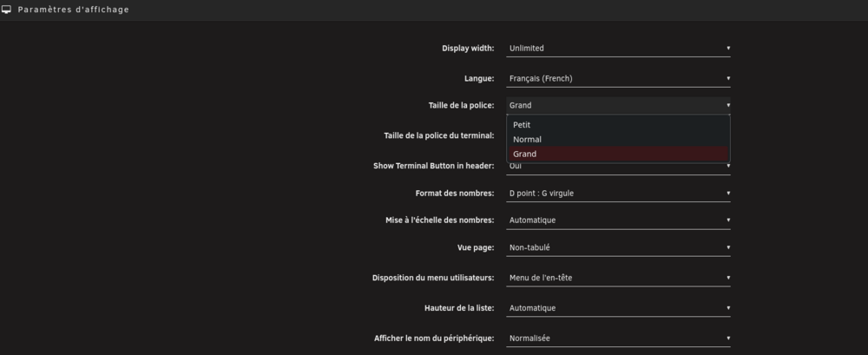This screenshot has width=868, height=355.
Task: Open the Afficher le nom du périphérique dropdown
Action: pos(618,339)
